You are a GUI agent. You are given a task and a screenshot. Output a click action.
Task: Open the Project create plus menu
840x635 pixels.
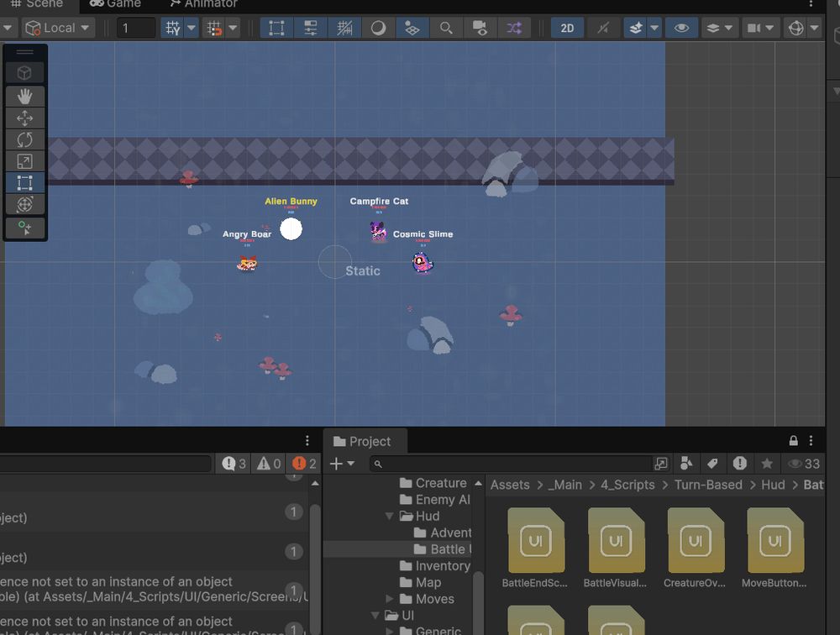(x=342, y=464)
